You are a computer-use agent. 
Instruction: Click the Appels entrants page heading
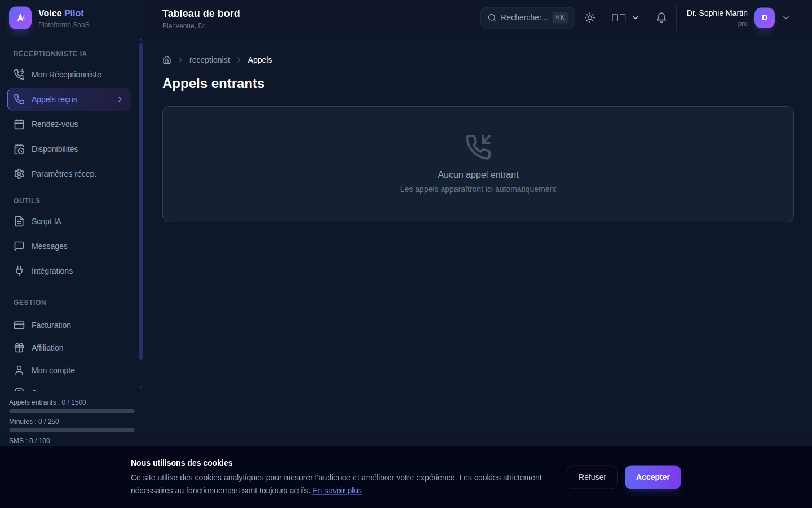pos(214,84)
